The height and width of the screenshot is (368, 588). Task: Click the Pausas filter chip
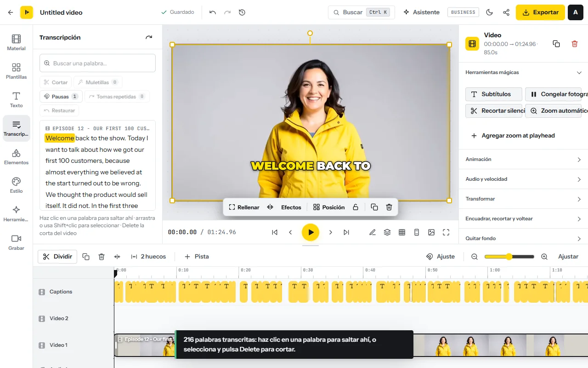(61, 97)
